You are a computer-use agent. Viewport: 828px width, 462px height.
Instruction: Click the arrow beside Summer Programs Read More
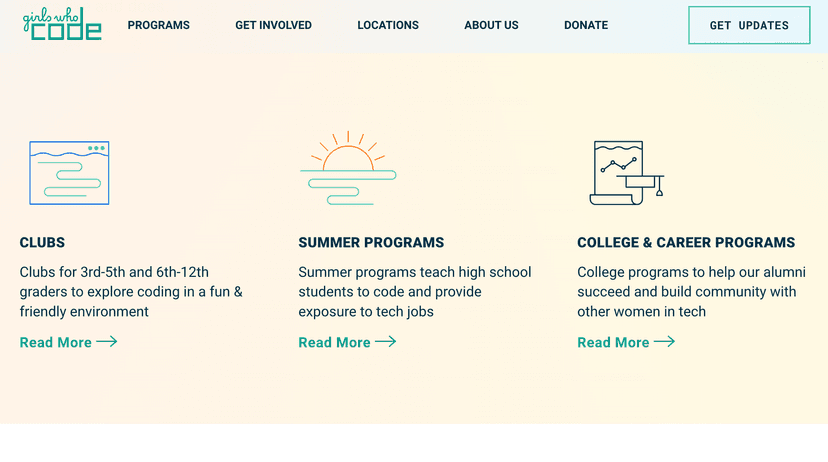[386, 342]
